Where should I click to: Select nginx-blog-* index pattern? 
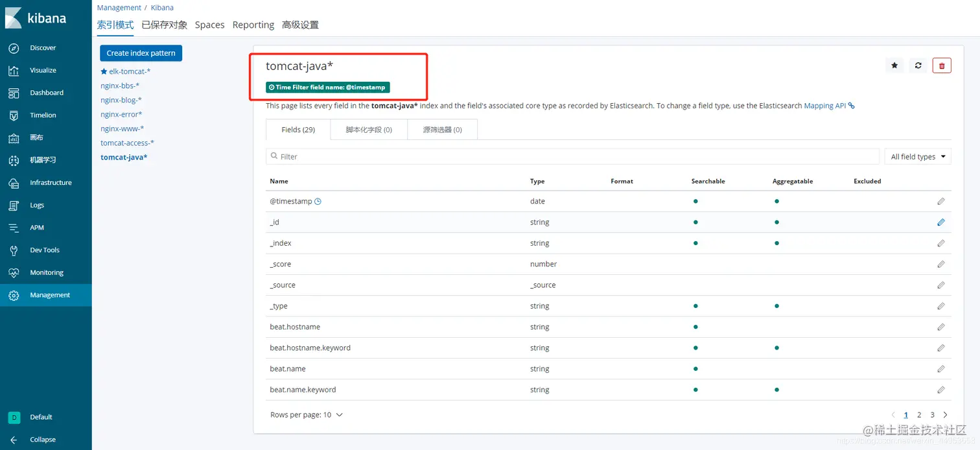[121, 100]
